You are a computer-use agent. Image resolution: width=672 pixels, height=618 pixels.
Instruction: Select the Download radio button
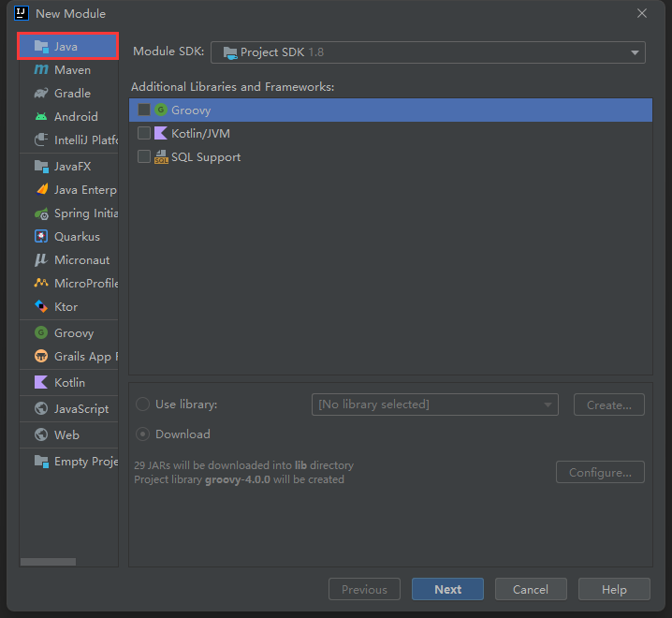click(x=142, y=434)
